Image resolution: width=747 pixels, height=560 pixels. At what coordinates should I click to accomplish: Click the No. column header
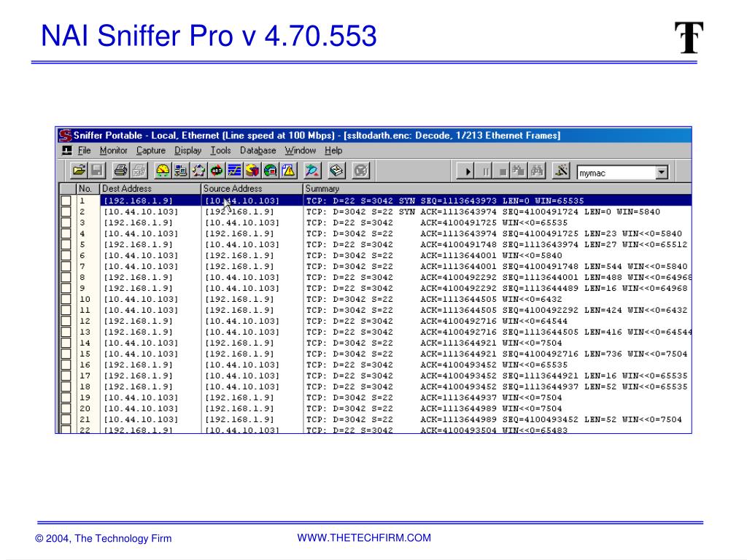88,189
